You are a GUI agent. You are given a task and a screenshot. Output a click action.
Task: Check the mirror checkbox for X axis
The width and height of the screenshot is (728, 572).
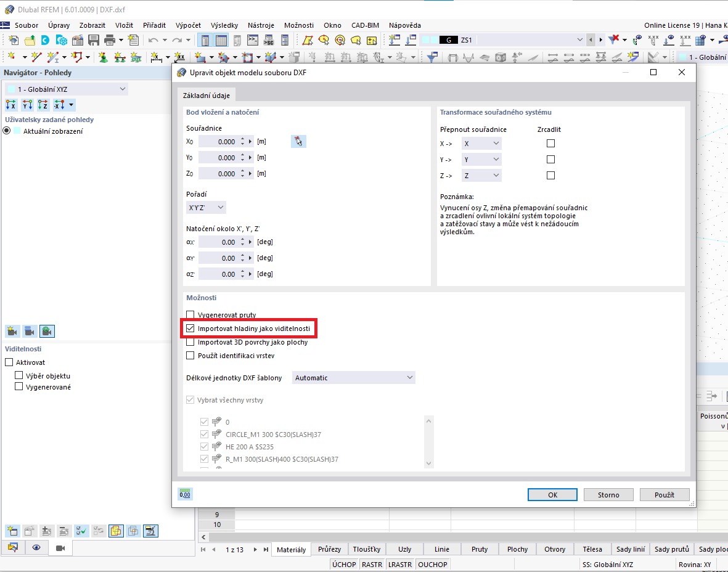pyautogui.click(x=550, y=144)
